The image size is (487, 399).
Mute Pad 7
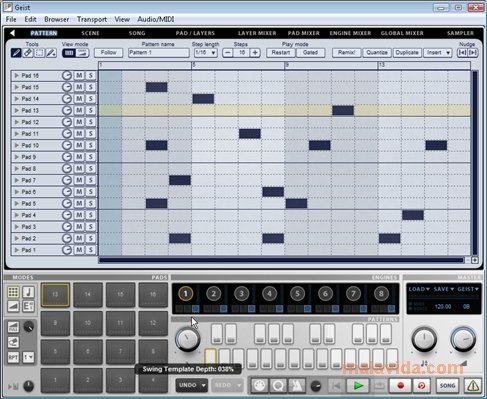(79, 180)
